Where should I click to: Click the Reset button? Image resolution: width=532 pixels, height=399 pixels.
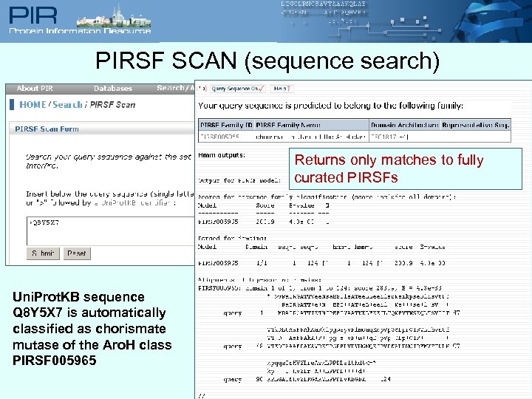(x=77, y=253)
